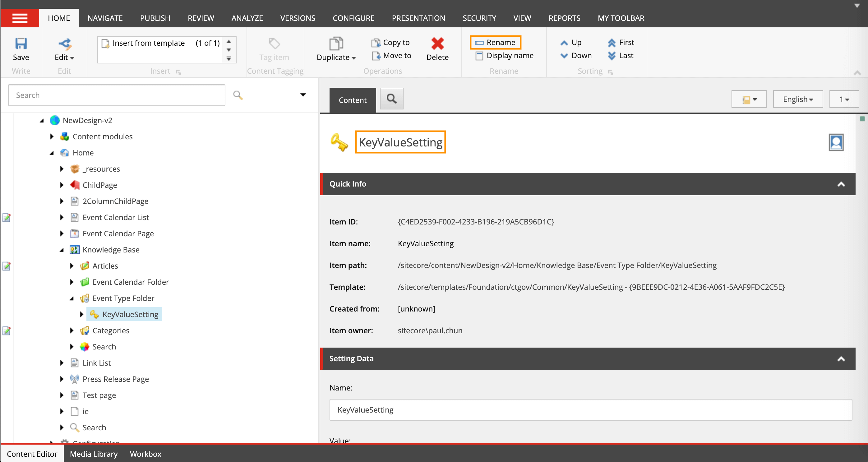
Task: Open the English language dropdown
Action: coord(797,99)
